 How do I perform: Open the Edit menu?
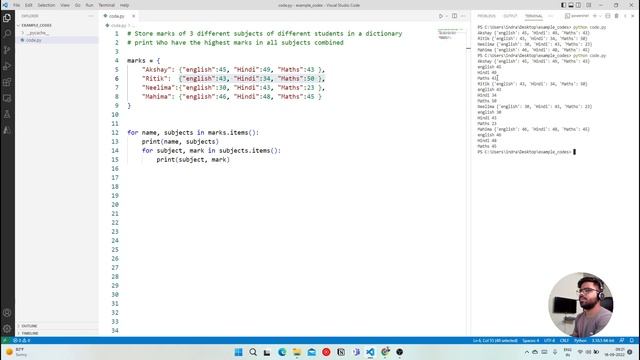[29, 5]
